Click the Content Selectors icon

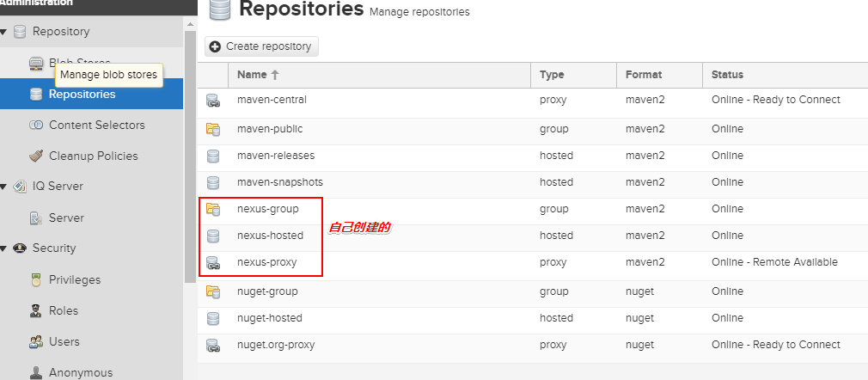36,126
